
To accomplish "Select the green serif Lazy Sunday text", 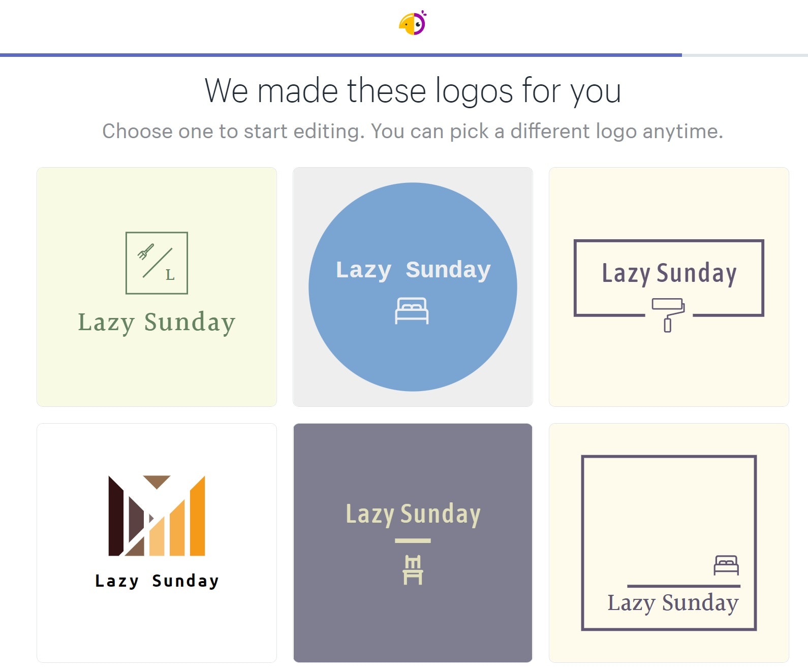I will point(157,322).
